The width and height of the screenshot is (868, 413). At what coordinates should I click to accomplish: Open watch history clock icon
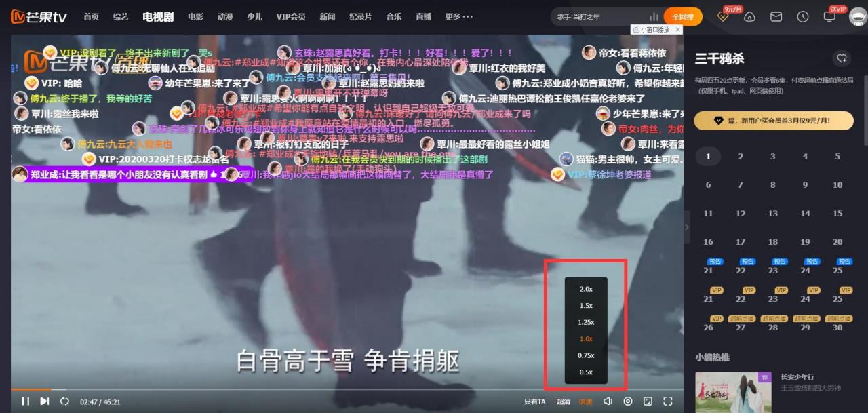pos(803,16)
